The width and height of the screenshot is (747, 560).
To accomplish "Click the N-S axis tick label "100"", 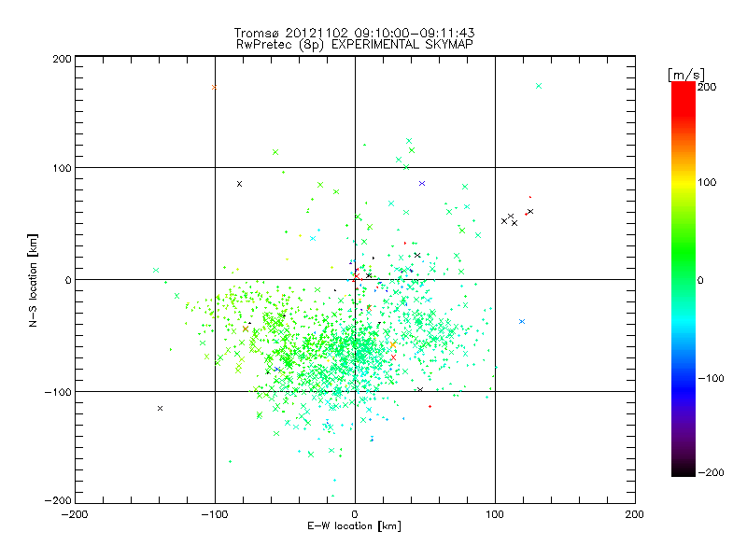I will [62, 168].
